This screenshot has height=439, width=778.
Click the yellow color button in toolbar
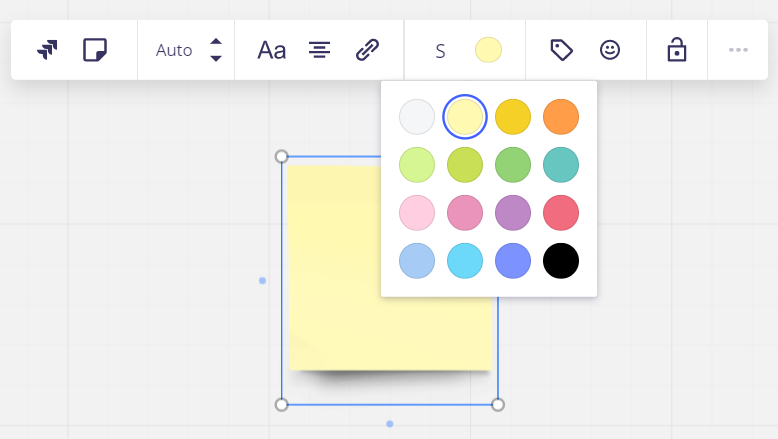[x=488, y=49]
